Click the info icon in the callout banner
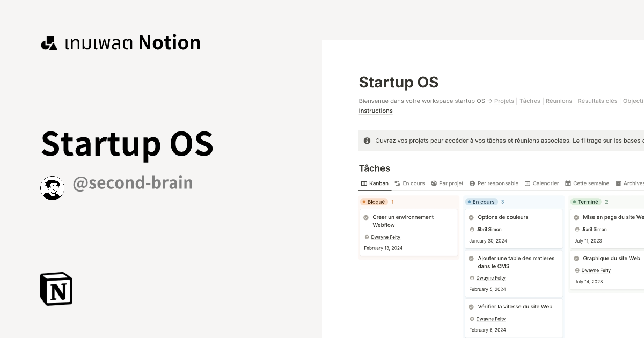644x338 pixels. [367, 141]
